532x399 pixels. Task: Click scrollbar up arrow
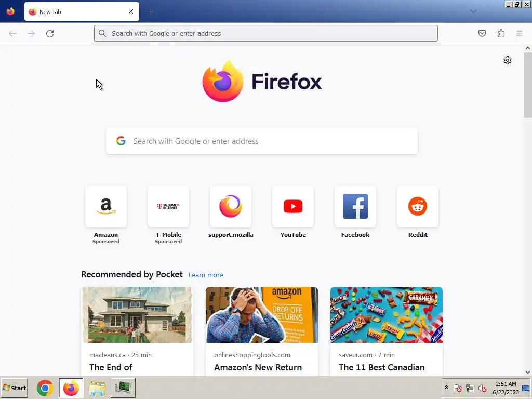(x=528, y=48)
